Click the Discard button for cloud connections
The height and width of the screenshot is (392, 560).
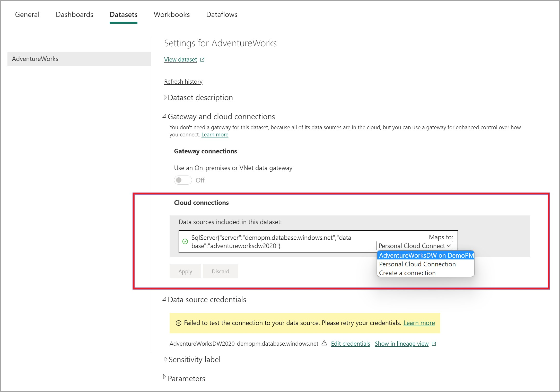click(x=221, y=272)
